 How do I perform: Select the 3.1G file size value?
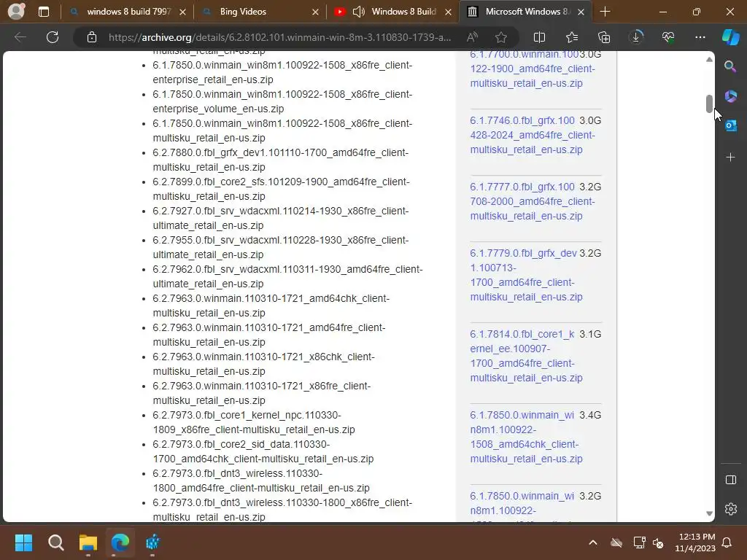tap(589, 334)
